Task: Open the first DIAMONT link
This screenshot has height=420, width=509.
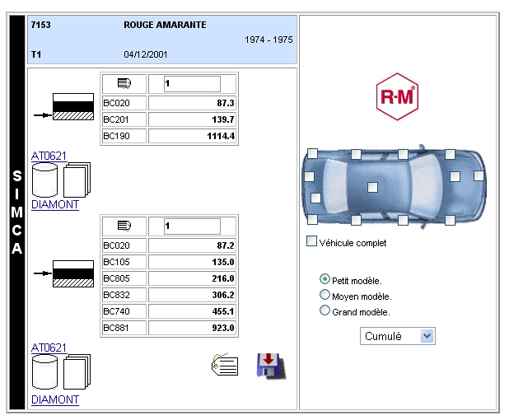Action: [55, 205]
